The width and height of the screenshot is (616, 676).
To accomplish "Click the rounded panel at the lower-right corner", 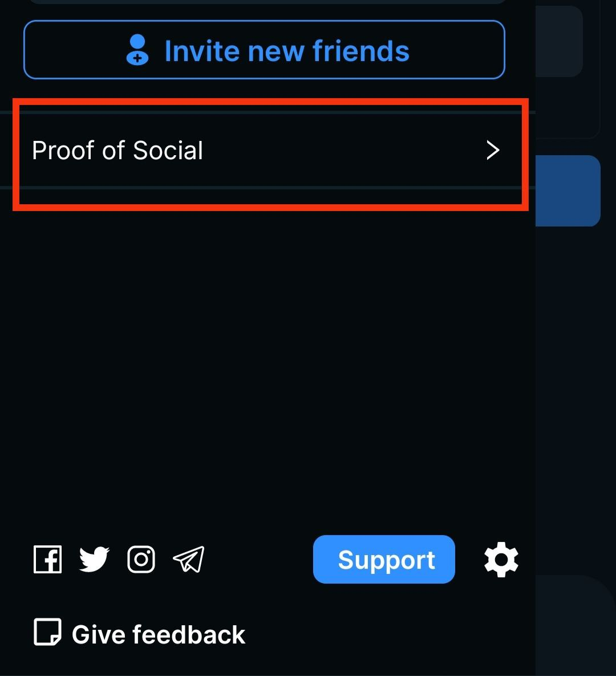I will [x=576, y=628].
